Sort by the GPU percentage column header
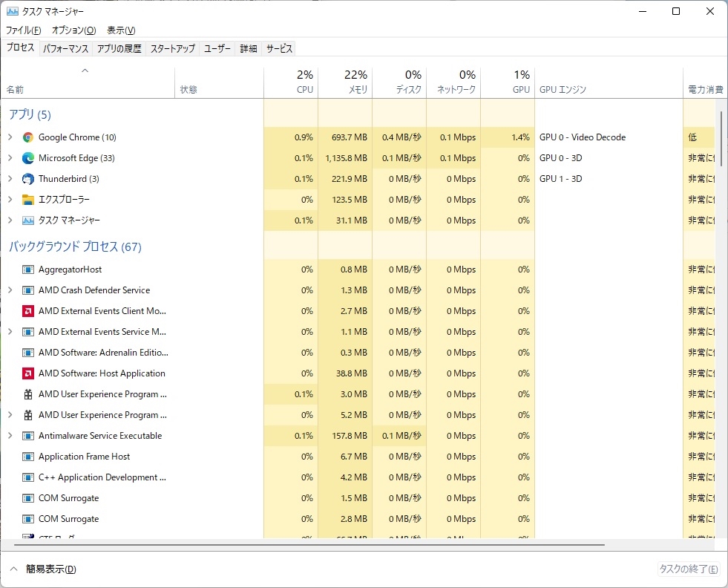The height and width of the screenshot is (588, 728). tap(508, 82)
